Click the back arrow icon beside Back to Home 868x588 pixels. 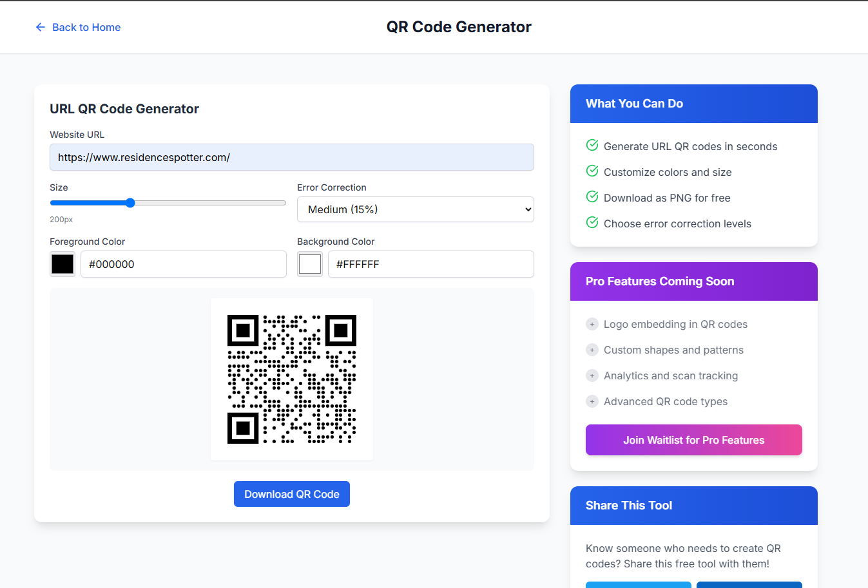(x=41, y=27)
